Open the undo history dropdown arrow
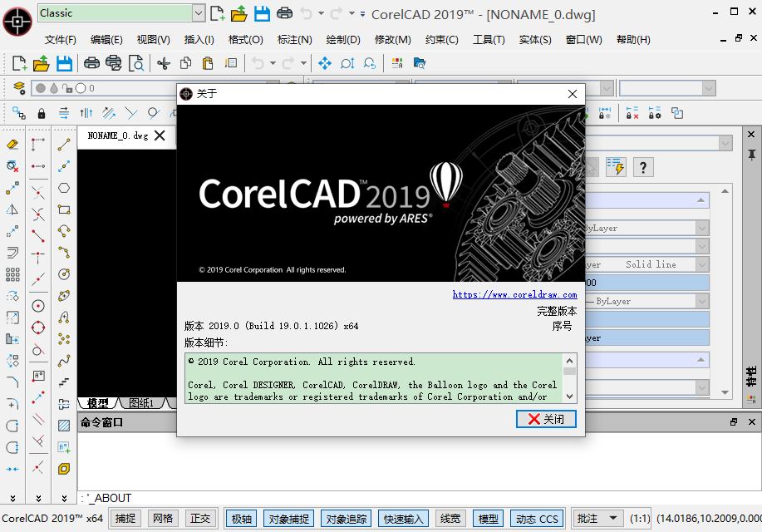The height and width of the screenshot is (532, 762). [273, 63]
